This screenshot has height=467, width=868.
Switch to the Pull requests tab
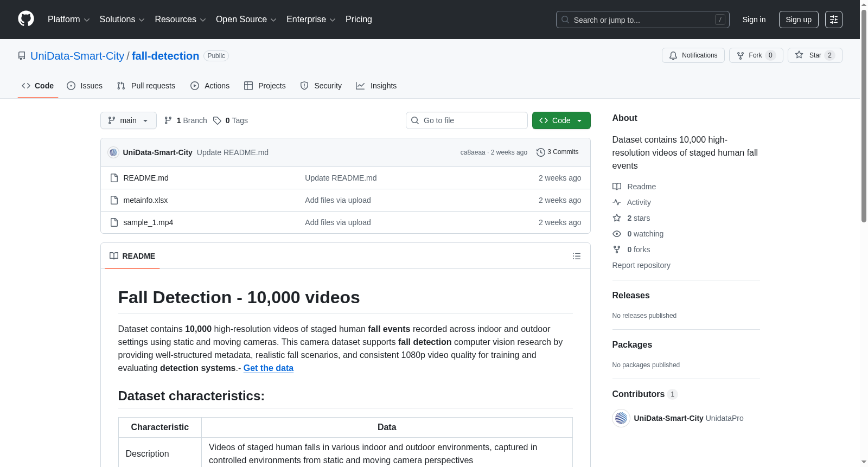pyautogui.click(x=146, y=86)
